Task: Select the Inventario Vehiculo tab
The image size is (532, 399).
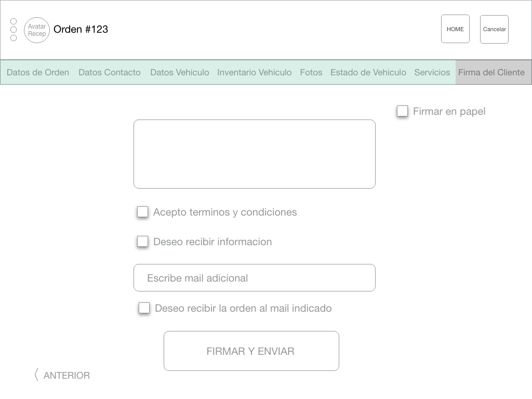Action: click(255, 72)
